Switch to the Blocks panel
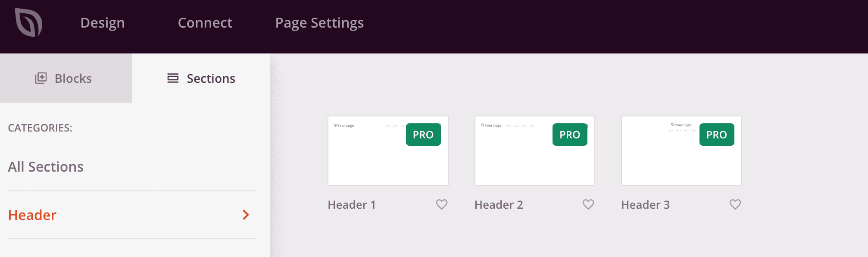Image resolution: width=868 pixels, height=257 pixels. tap(66, 78)
